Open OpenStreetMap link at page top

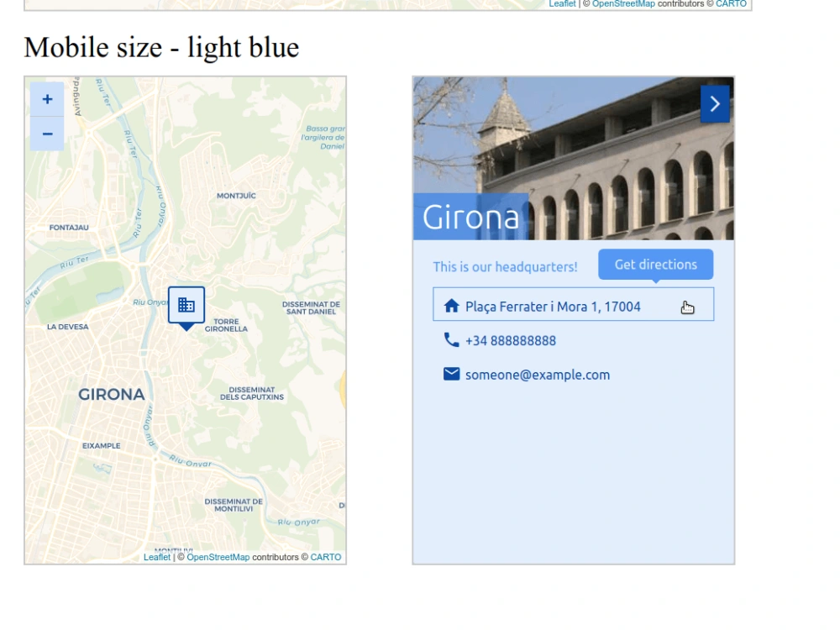pos(623,3)
